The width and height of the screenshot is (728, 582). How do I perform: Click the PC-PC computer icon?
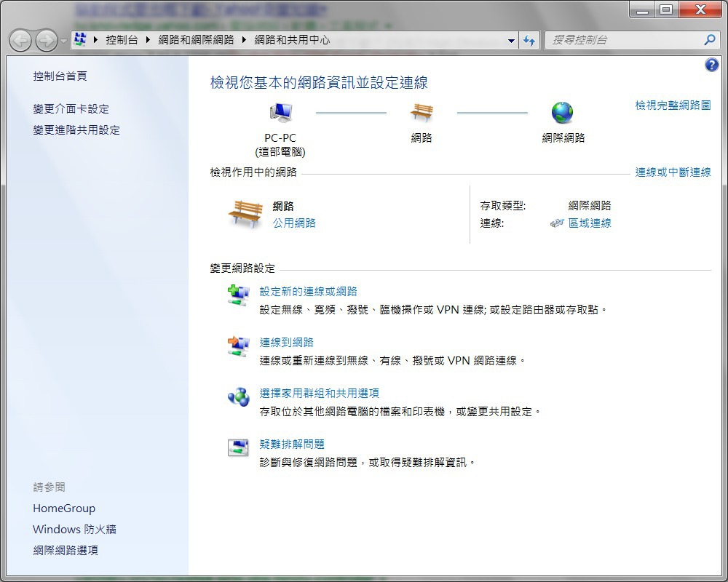281,112
